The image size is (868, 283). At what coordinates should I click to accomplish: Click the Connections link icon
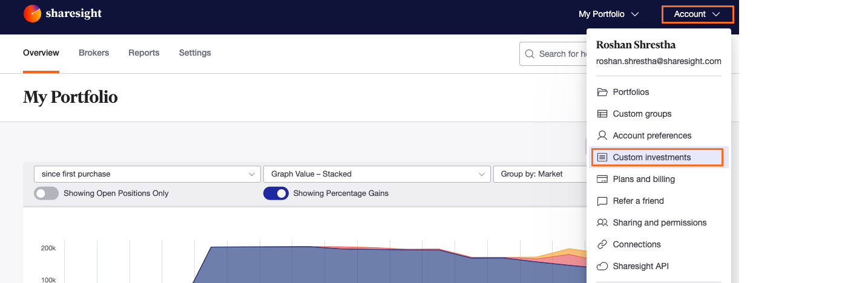602,244
